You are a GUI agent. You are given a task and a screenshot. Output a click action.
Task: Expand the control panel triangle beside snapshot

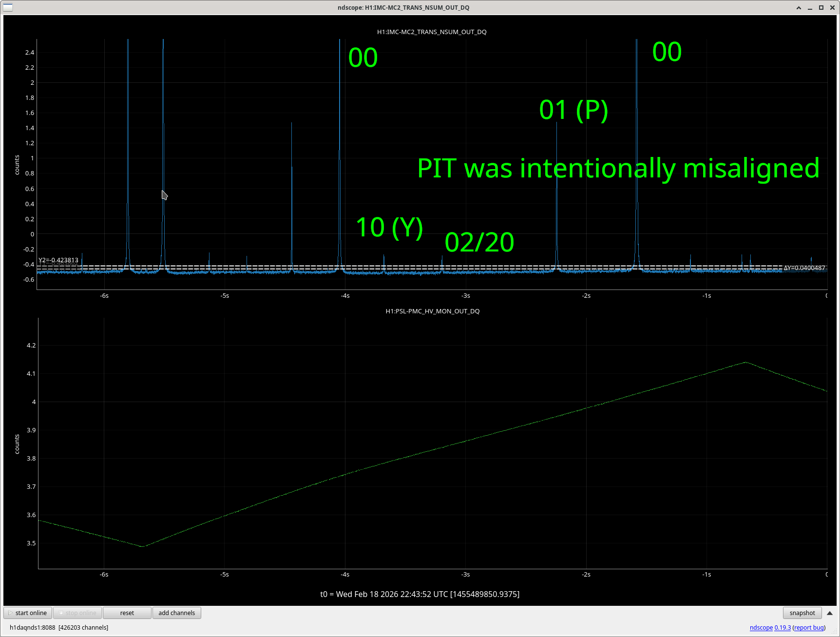830,613
